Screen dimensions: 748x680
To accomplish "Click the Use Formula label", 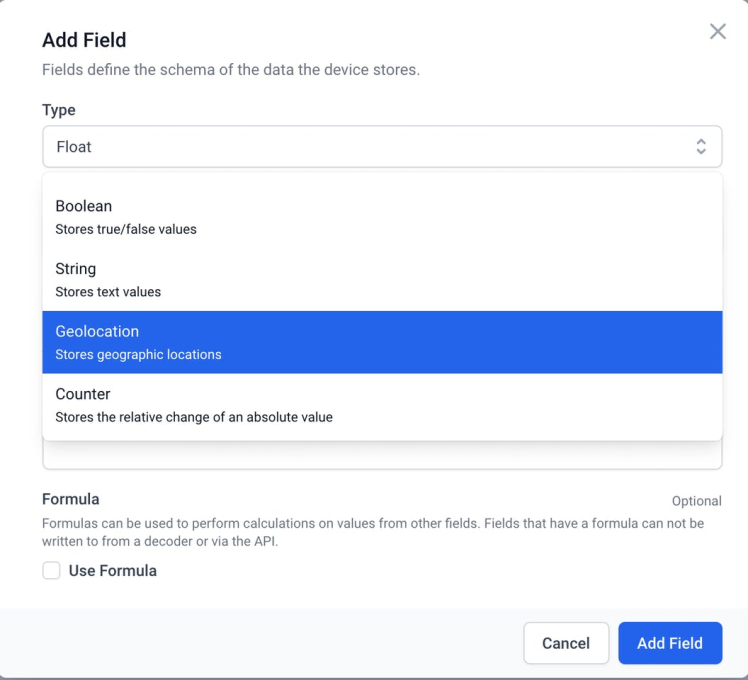I will click(112, 571).
